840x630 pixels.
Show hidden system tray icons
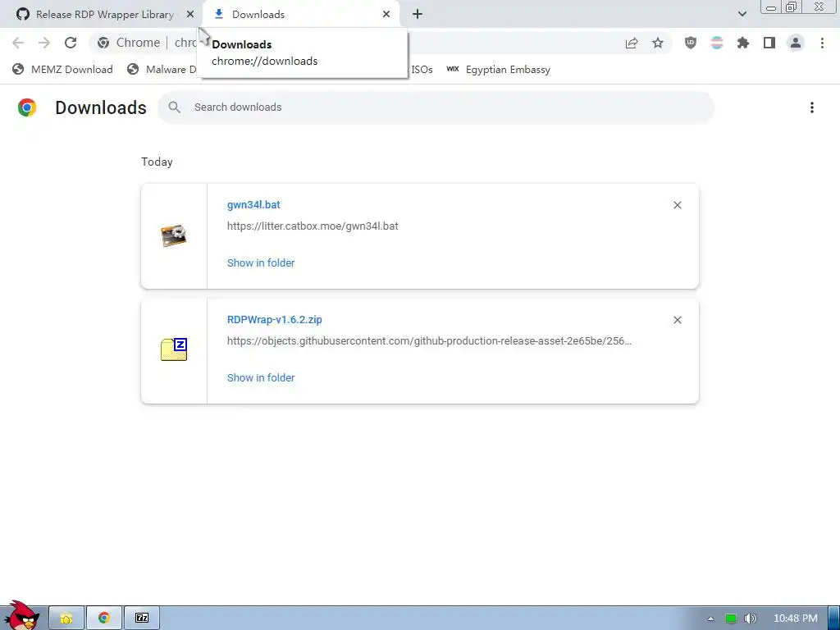tap(710, 619)
